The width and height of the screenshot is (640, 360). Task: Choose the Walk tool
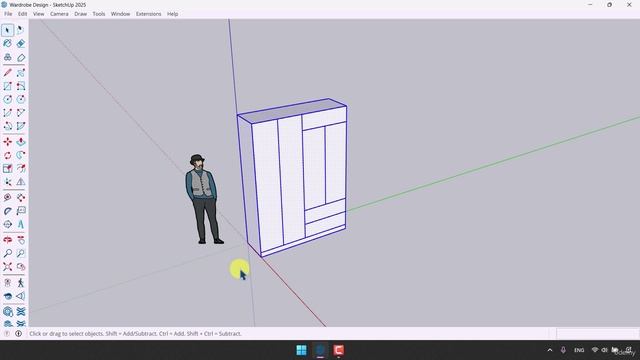(x=20, y=282)
